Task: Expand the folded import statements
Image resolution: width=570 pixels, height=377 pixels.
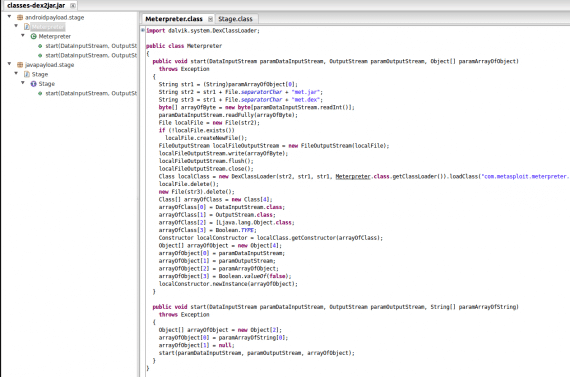Action: point(143,30)
